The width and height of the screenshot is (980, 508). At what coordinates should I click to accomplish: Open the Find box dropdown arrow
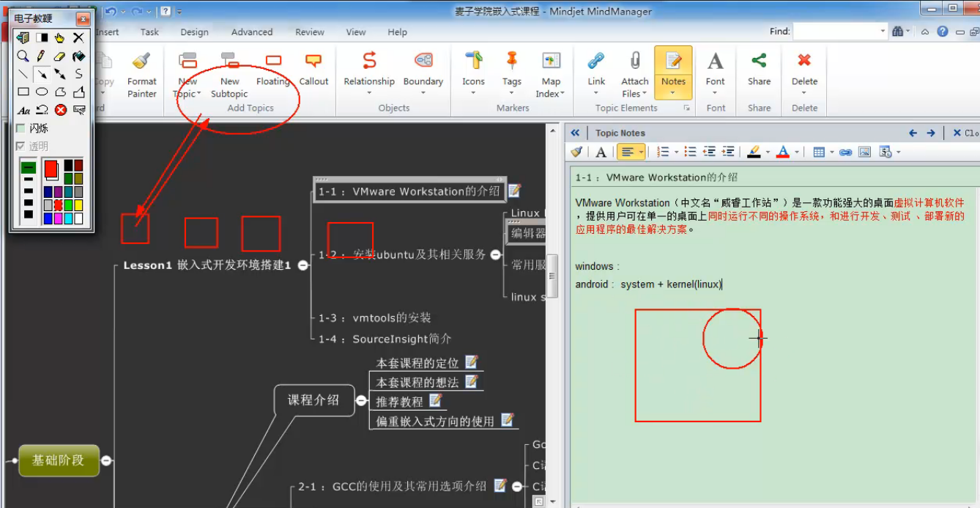(x=883, y=32)
